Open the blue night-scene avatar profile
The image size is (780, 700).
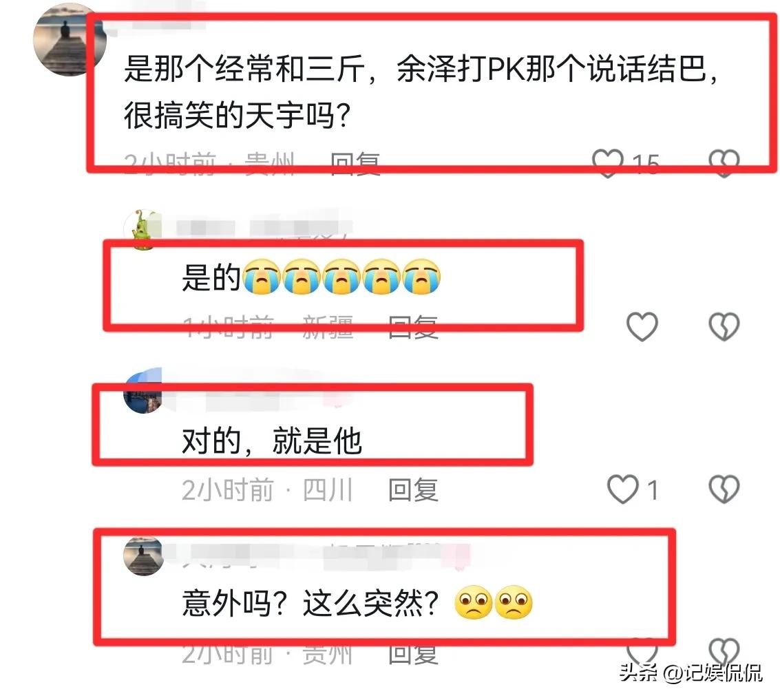143,391
